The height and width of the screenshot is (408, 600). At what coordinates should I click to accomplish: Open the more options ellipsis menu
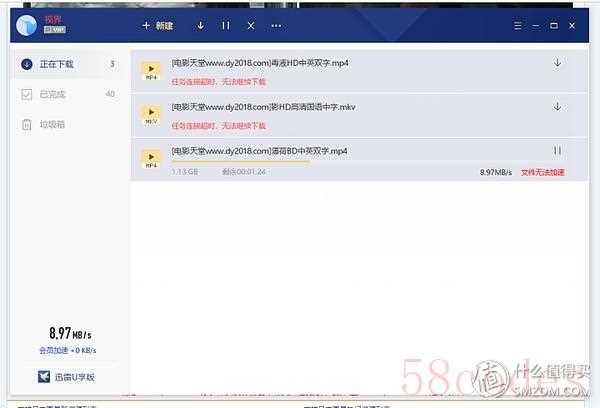point(276,25)
